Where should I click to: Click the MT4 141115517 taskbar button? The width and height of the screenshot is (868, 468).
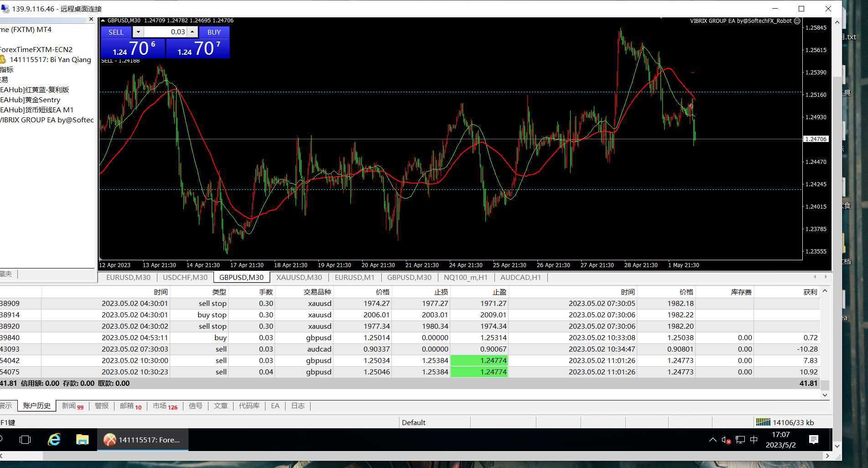(x=143, y=440)
